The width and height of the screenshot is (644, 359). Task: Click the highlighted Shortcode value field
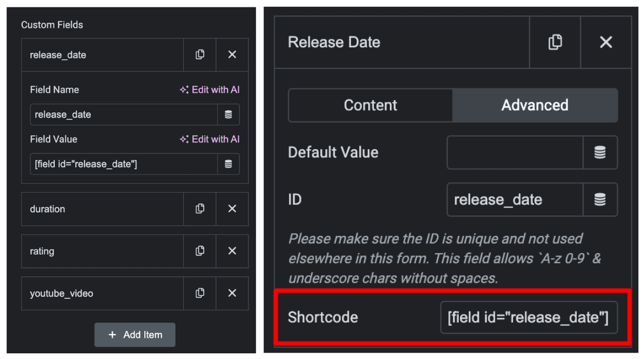[x=530, y=317]
